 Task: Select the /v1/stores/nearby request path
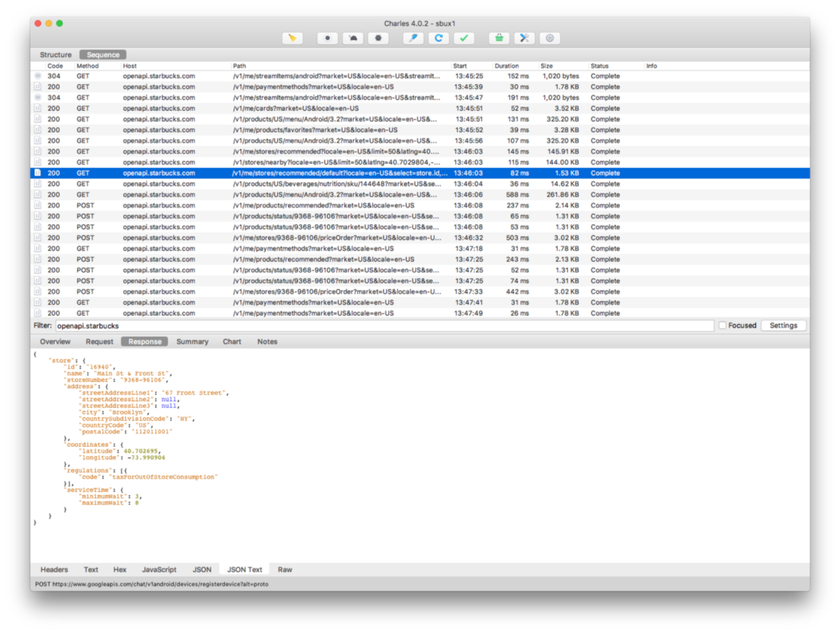[x=337, y=162]
